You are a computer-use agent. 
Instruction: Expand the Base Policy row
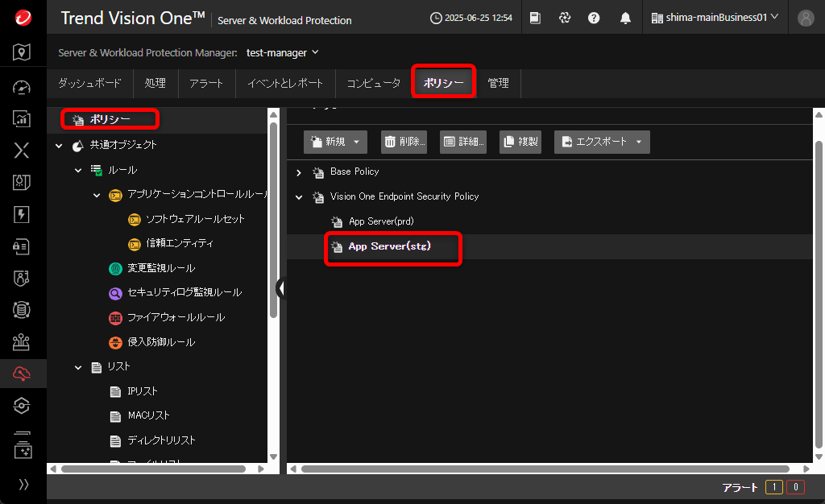pos(299,172)
